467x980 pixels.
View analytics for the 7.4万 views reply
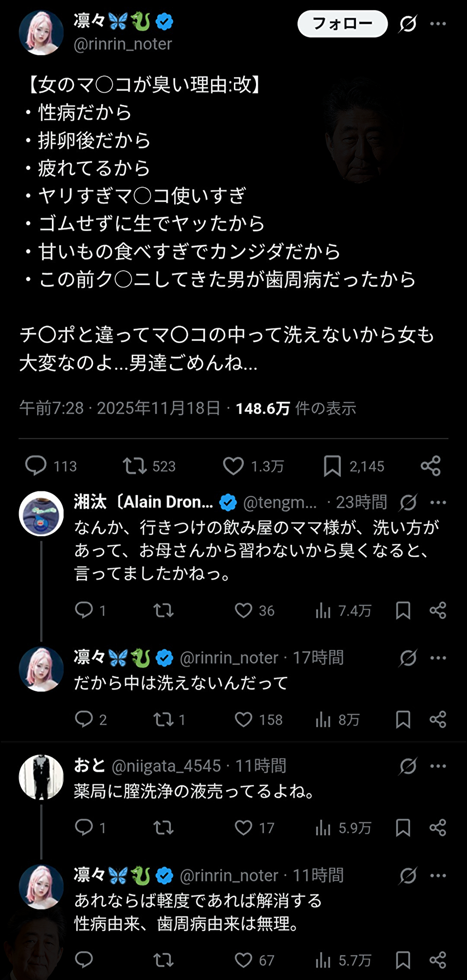(323, 610)
